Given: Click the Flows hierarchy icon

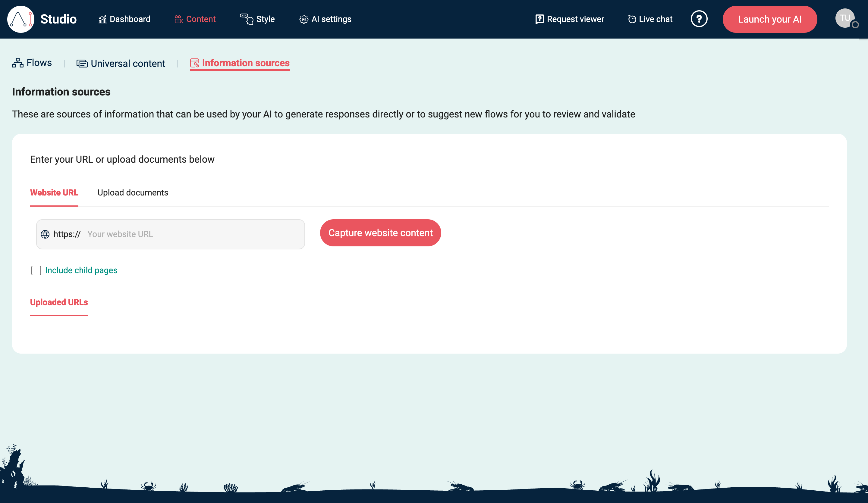Looking at the screenshot, I should tap(17, 63).
